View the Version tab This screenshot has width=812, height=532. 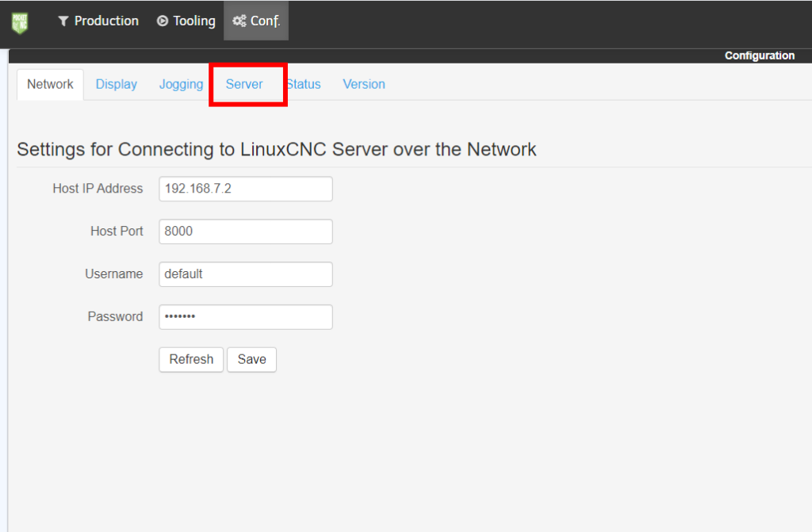coord(364,84)
